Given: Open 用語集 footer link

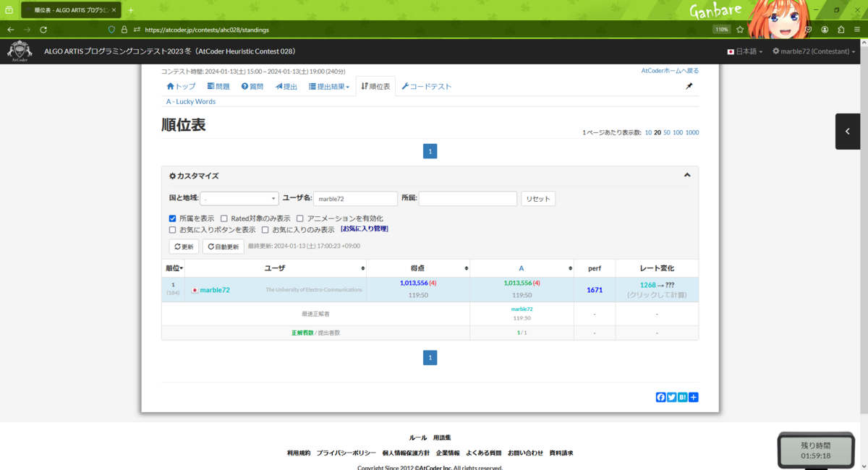Looking at the screenshot, I should point(442,438).
